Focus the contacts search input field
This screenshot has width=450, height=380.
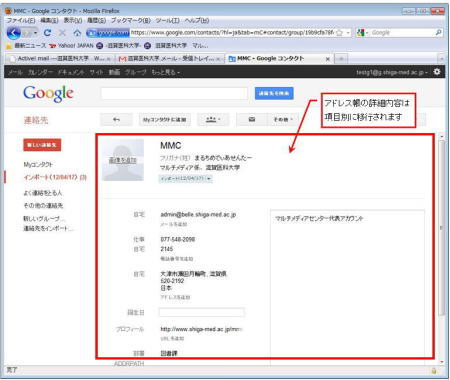(174, 94)
